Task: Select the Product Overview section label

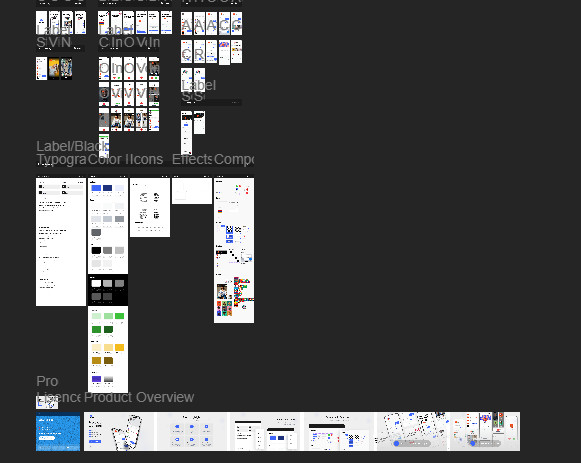Action: tap(139, 397)
